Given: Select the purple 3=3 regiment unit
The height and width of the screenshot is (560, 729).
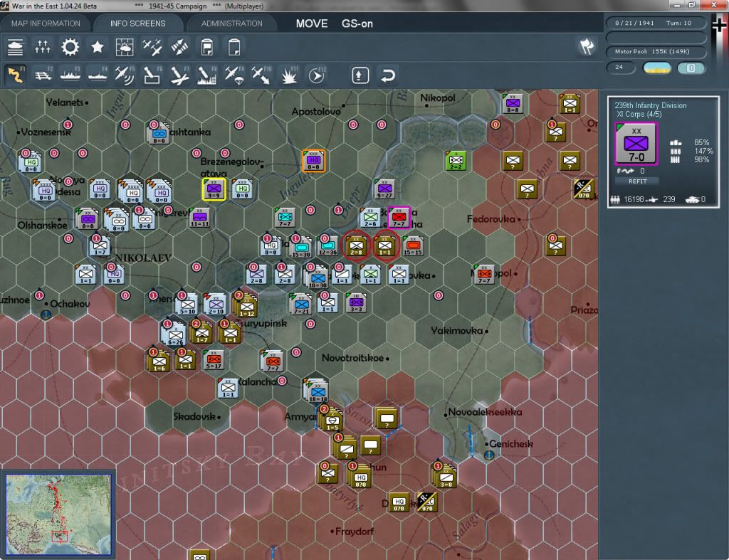Looking at the screenshot, I should (x=356, y=303).
